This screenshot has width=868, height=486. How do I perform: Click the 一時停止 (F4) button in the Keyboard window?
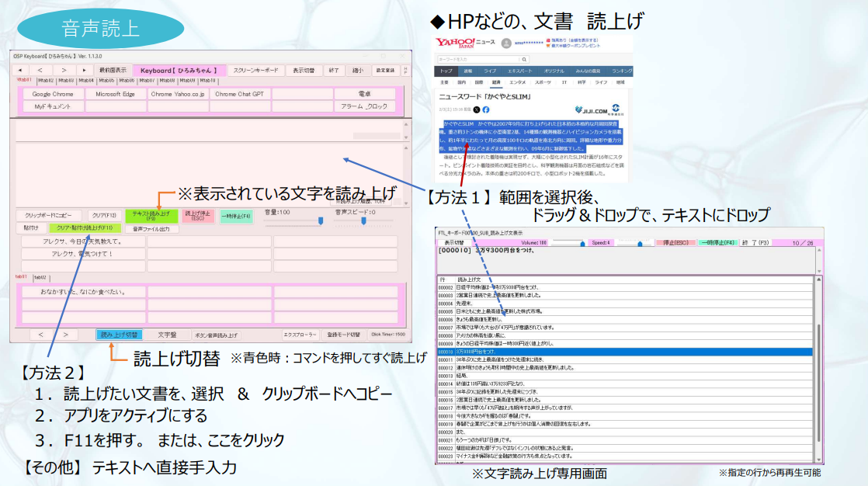click(x=236, y=215)
